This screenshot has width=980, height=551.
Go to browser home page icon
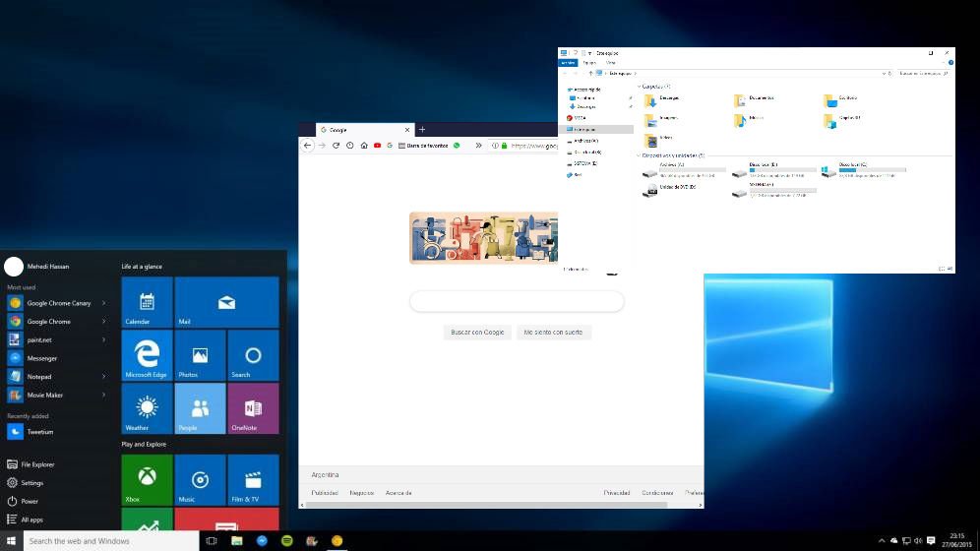click(x=364, y=146)
